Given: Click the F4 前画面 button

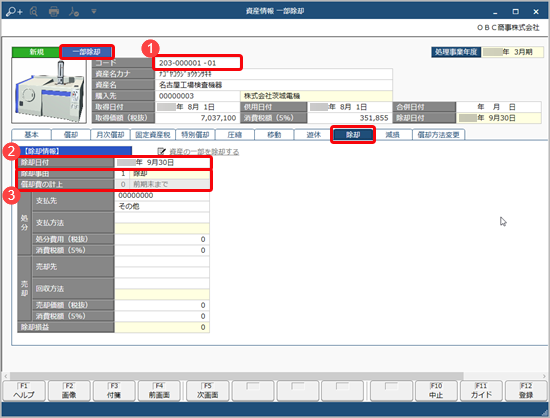Looking at the screenshot, I should [x=159, y=391].
